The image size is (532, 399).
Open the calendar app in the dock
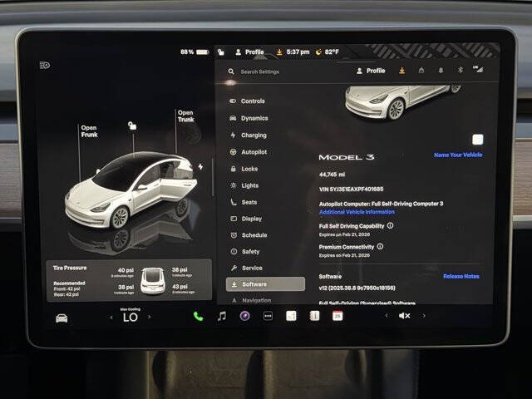click(337, 316)
